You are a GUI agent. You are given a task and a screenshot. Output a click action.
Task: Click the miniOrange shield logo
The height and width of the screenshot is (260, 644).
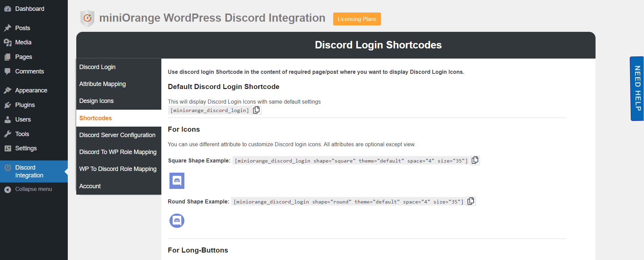coord(87,18)
